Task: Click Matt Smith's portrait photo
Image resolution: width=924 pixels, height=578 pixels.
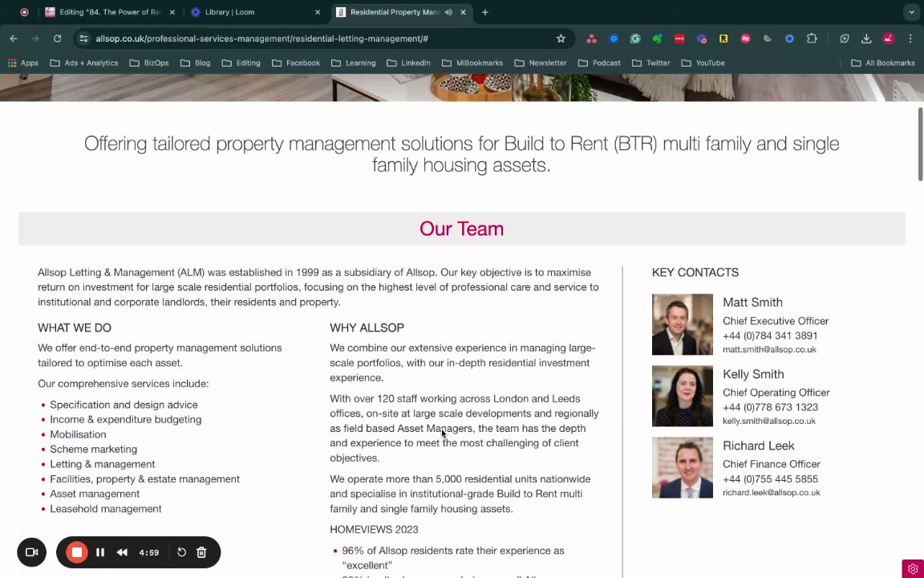Action: (x=683, y=324)
